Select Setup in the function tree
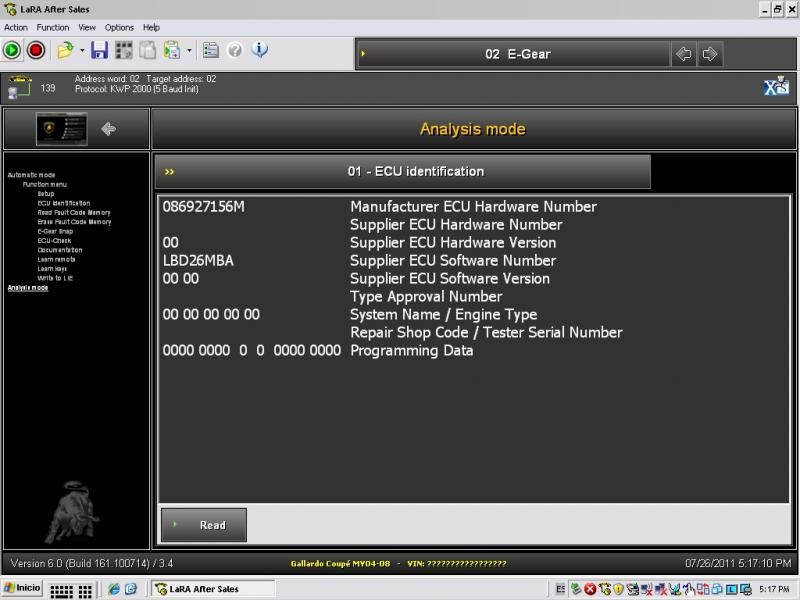 click(45, 193)
